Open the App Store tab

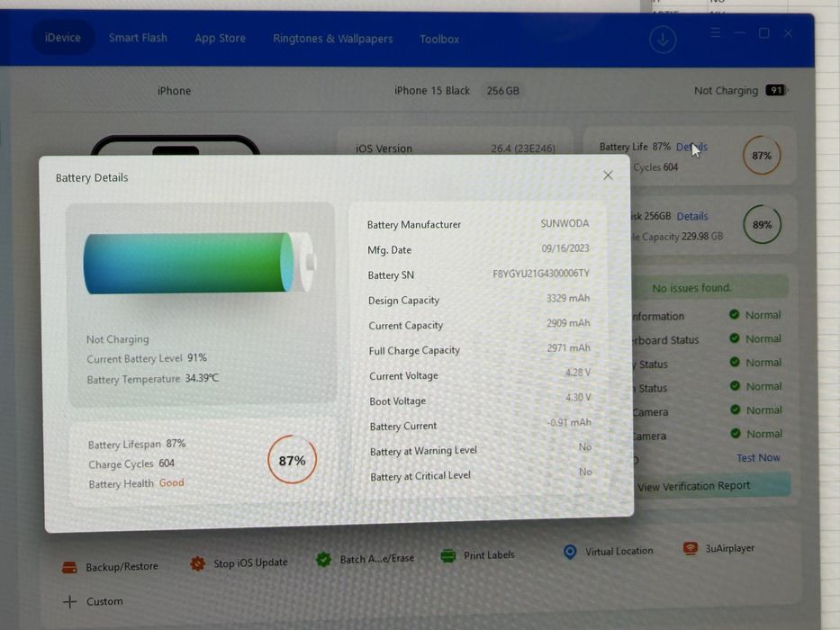pyautogui.click(x=220, y=39)
